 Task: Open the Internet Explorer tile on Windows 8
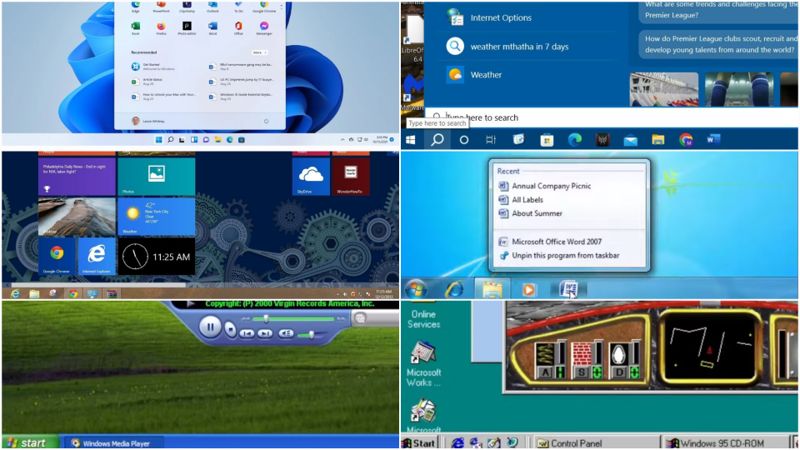tap(96, 256)
